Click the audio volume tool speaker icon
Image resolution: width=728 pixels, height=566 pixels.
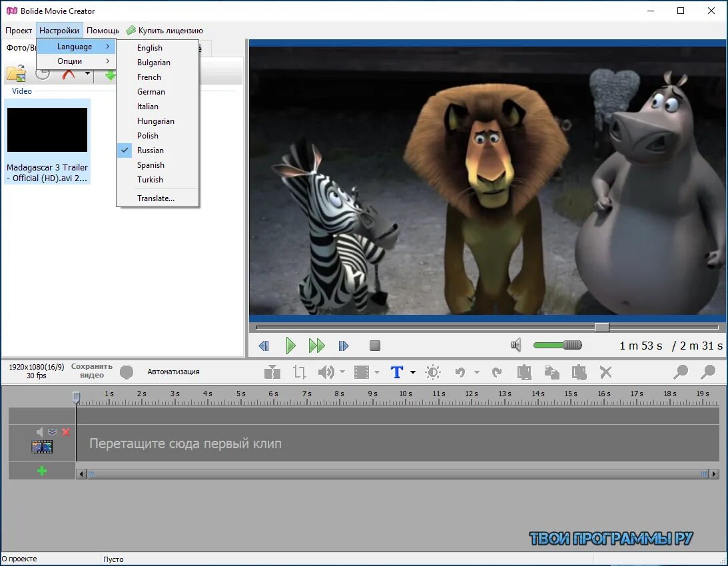click(x=326, y=372)
